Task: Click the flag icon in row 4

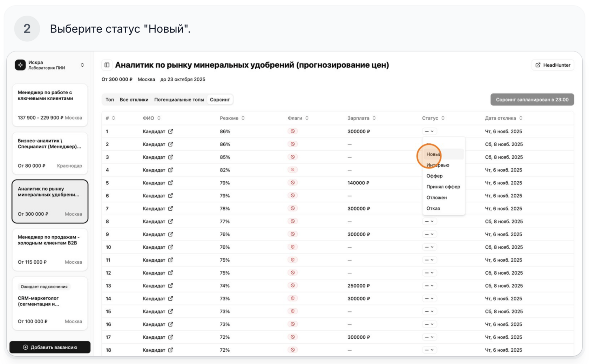Action: pos(292,170)
